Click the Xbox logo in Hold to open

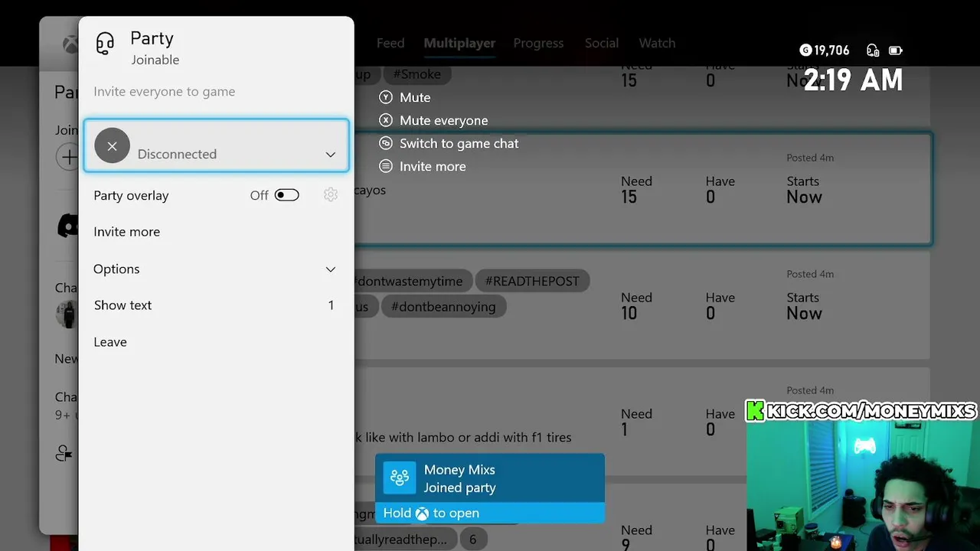[422, 514]
